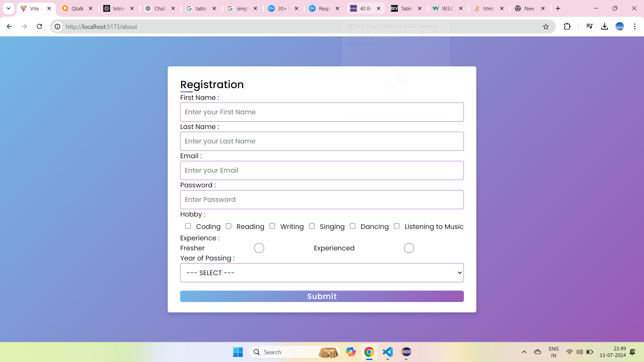The height and width of the screenshot is (362, 644).
Task: Open the Year of Passing dropdown
Action: coord(322,273)
